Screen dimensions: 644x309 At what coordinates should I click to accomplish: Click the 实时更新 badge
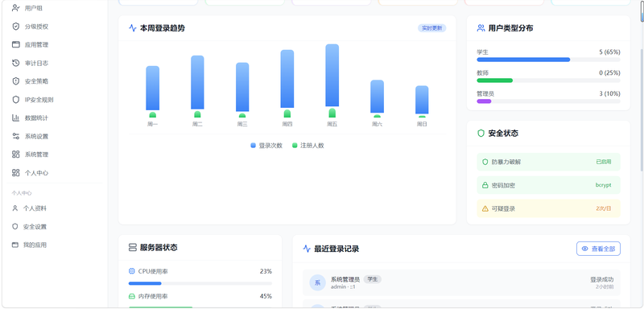click(431, 28)
